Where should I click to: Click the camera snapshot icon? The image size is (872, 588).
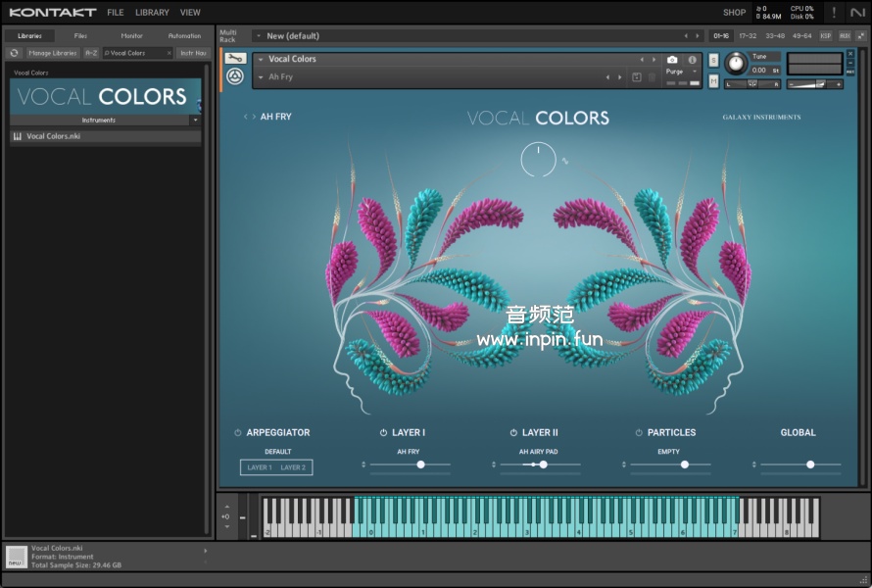tap(672, 60)
